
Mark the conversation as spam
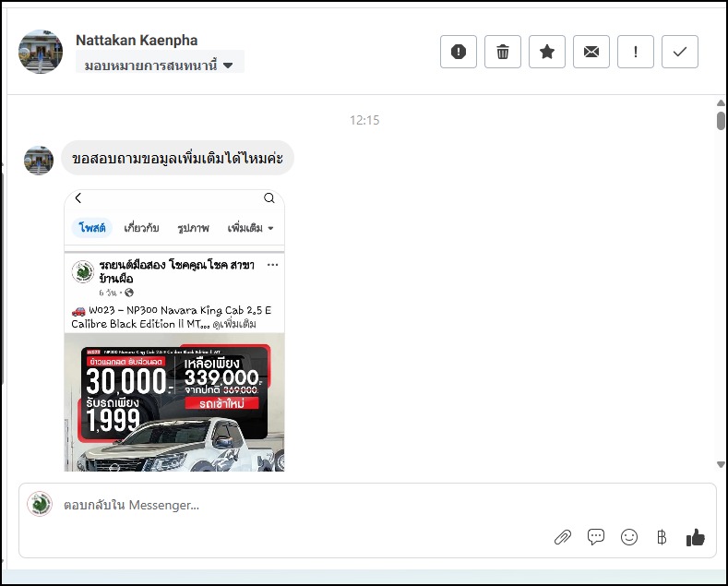click(x=459, y=52)
